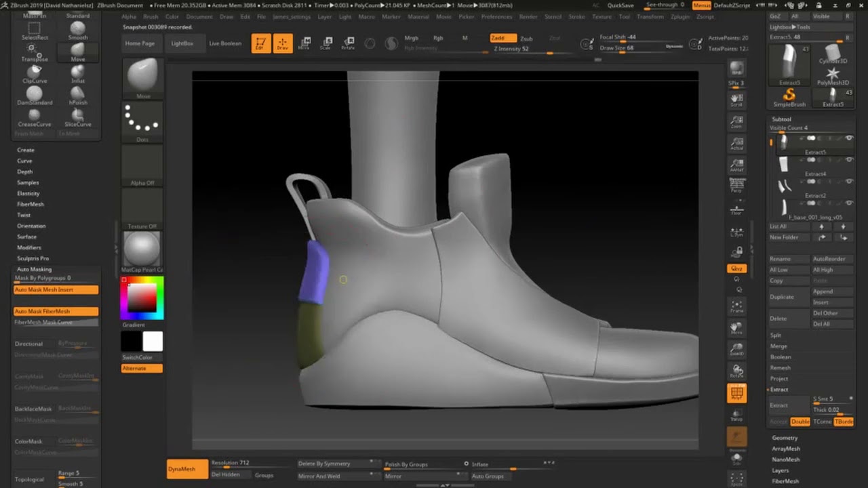Screen dimensions: 868x488
Task: Open the Texture Off selector
Action: pyautogui.click(x=143, y=209)
